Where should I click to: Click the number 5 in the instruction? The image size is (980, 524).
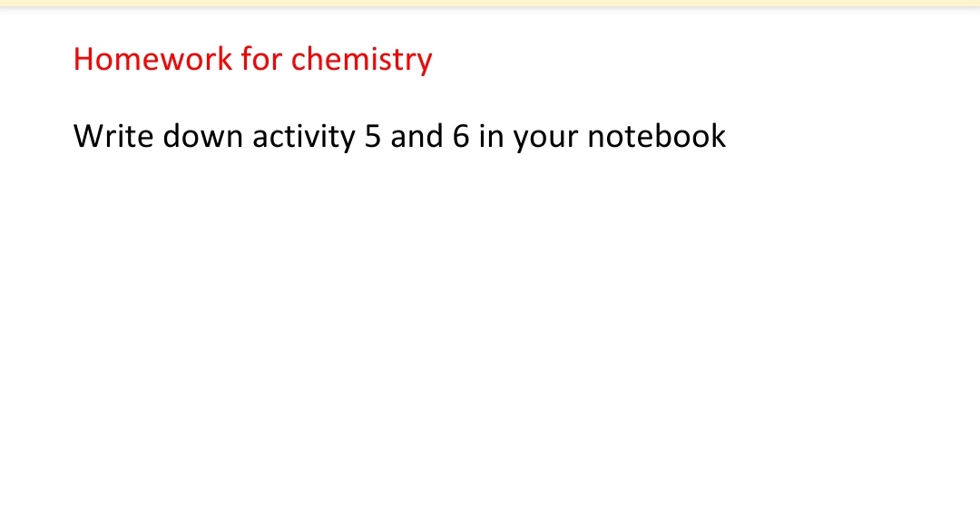click(x=372, y=137)
